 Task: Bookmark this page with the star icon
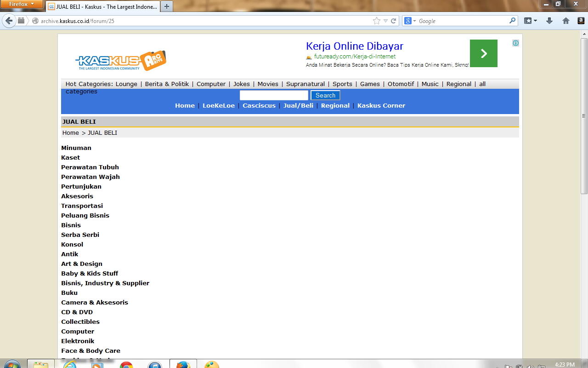pos(377,21)
